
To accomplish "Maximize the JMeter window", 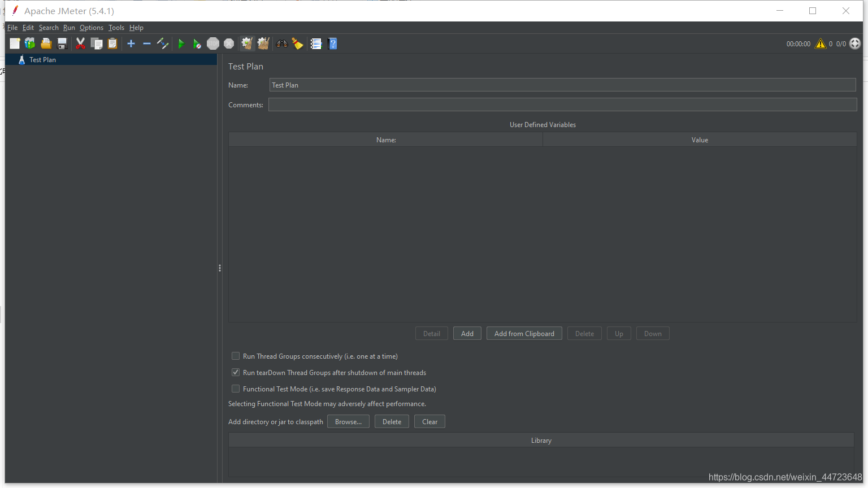I will coord(813,11).
